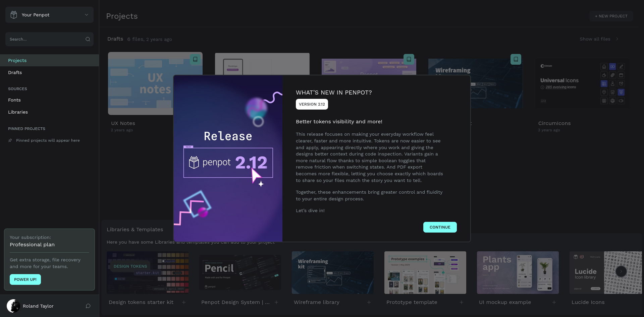
Task: Open Drafts in the sidebar
Action: (15, 72)
